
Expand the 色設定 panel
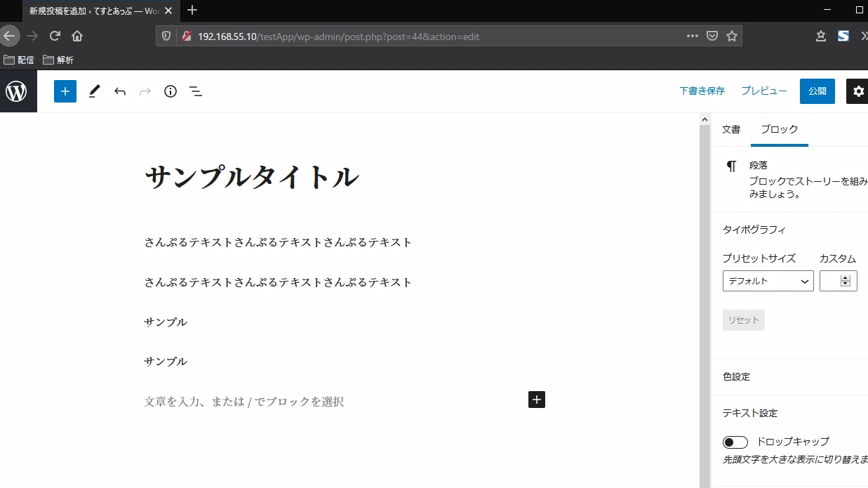pos(736,377)
